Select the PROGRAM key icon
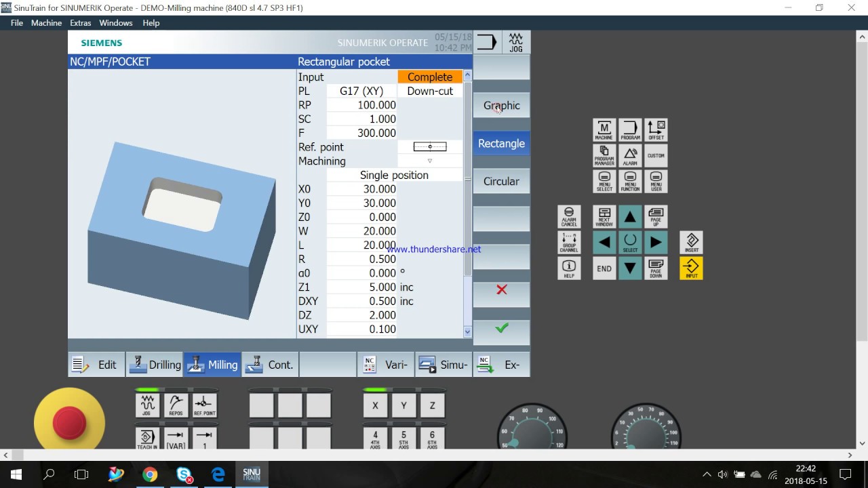 [630, 129]
